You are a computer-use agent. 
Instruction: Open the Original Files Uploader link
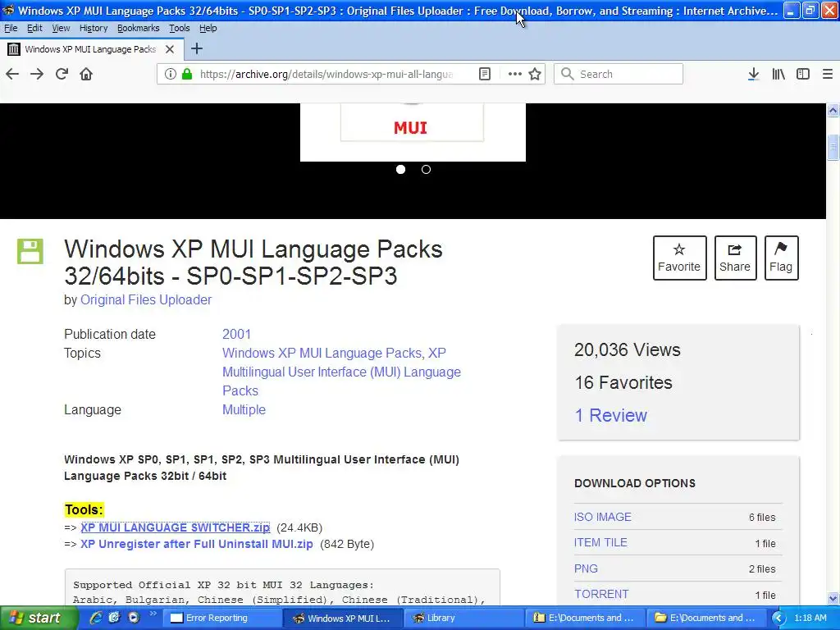coord(146,299)
